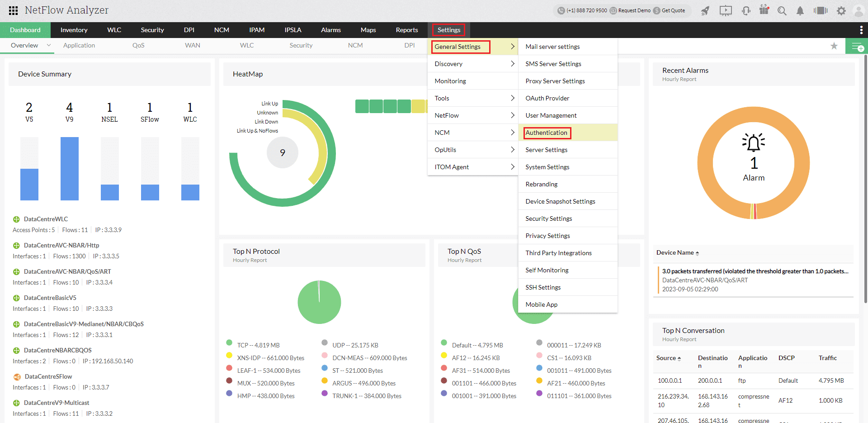
Task: Open the notifications bell icon
Action: pyautogui.click(x=800, y=11)
